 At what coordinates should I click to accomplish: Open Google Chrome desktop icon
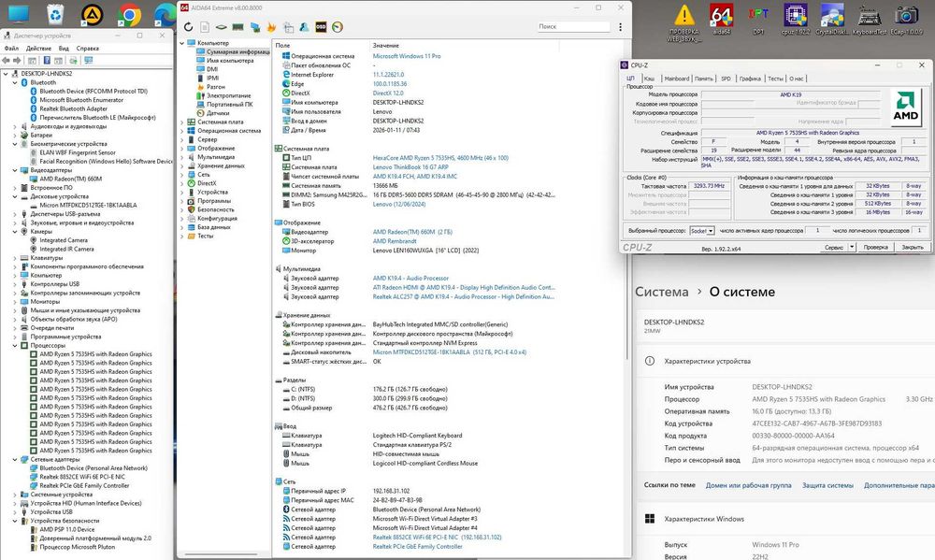(x=129, y=15)
